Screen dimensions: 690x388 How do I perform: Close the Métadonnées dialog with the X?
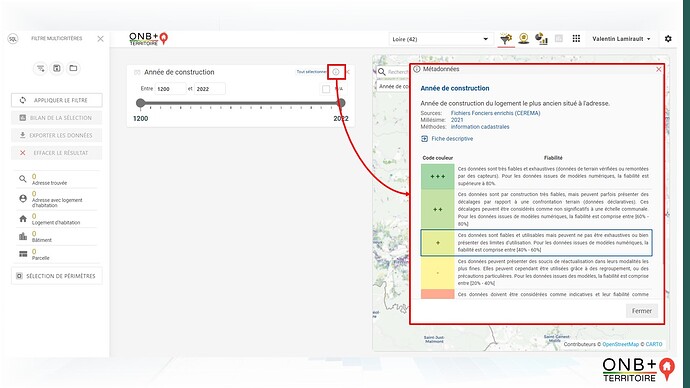pos(659,70)
